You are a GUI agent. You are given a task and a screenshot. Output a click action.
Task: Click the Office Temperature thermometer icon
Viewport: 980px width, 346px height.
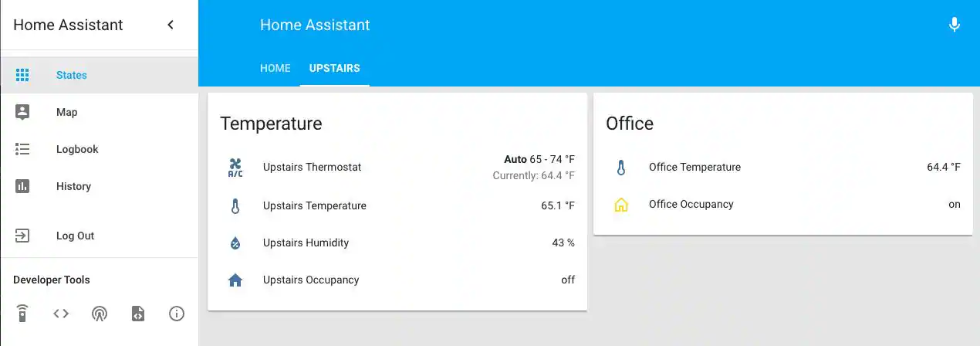[621, 168]
